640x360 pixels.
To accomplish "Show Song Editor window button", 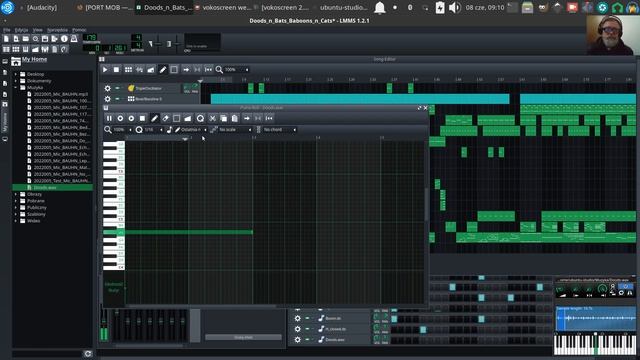I will tap(6, 49).
